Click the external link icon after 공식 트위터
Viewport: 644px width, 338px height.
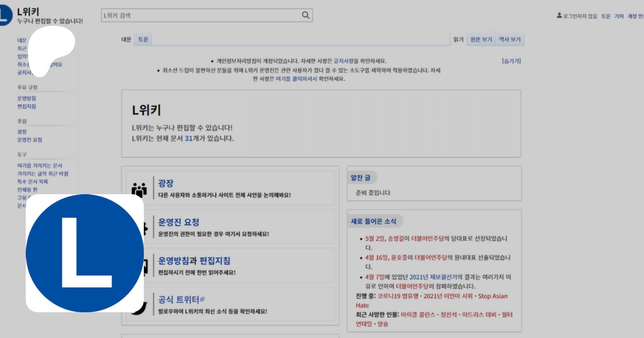point(203,299)
